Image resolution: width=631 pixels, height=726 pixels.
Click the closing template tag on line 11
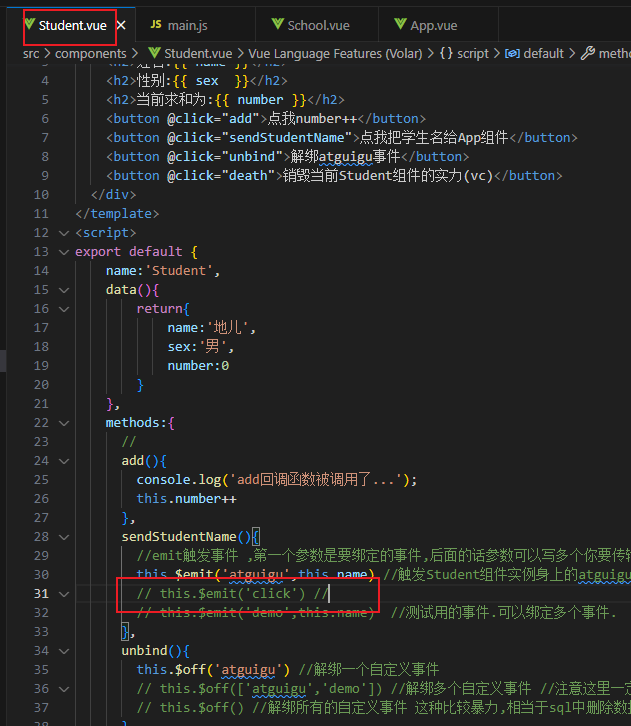[x=117, y=213]
